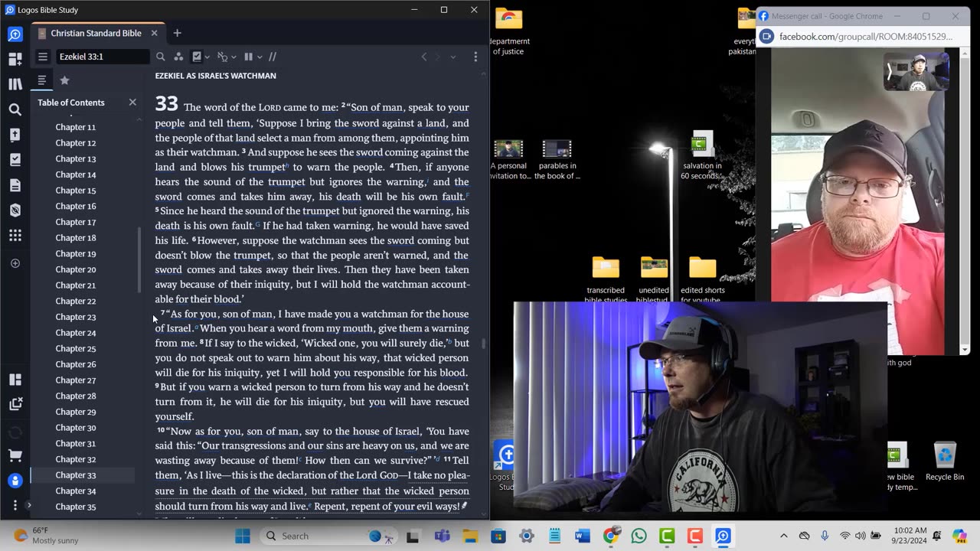Image resolution: width=980 pixels, height=551 pixels.
Task: Click the Ezekiel 33:1 reference box
Action: [x=103, y=57]
